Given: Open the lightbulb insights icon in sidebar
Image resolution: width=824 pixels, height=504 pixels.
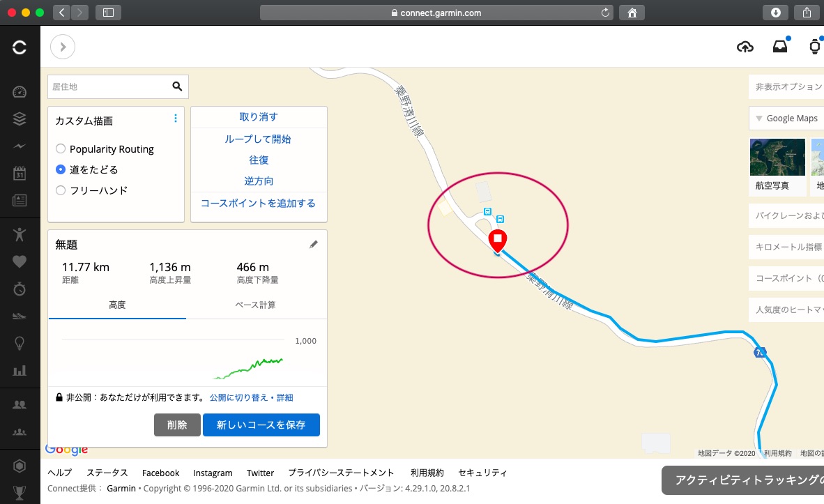Looking at the screenshot, I should (20, 343).
